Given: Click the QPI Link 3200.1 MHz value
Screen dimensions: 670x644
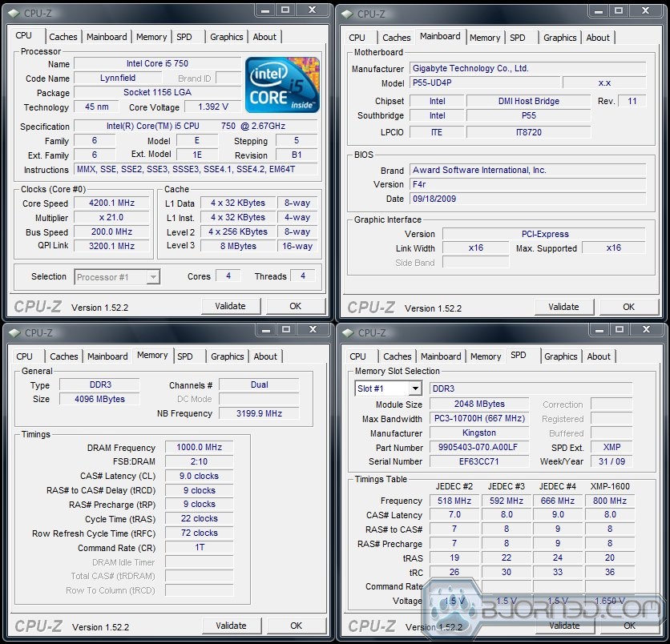Looking at the screenshot, I should click(x=111, y=246).
